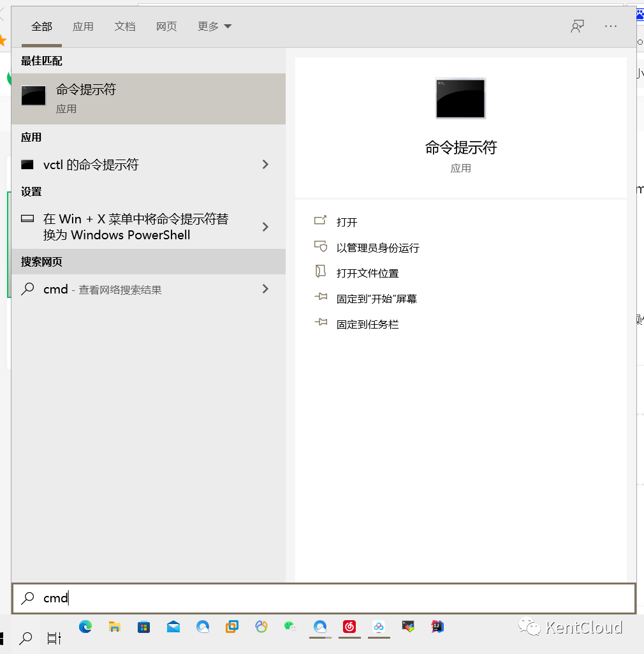This screenshot has height=654, width=644.
Task: Open the 命令提示符 best match result
Action: (149, 99)
